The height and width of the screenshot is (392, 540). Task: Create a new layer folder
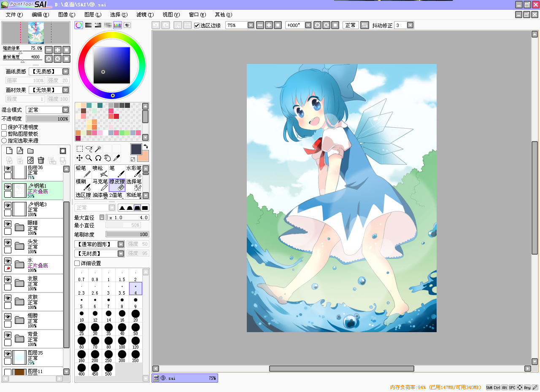click(30, 150)
